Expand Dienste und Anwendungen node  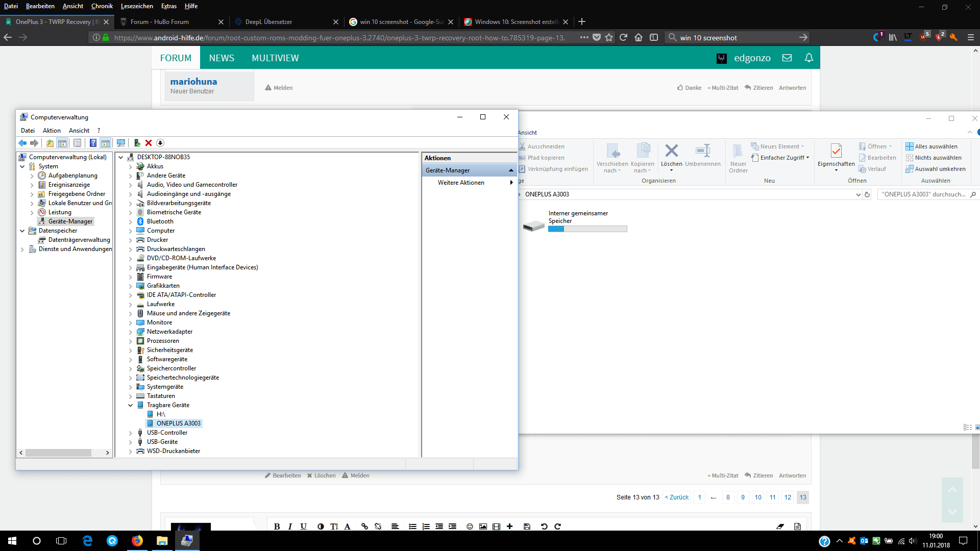[x=22, y=249]
